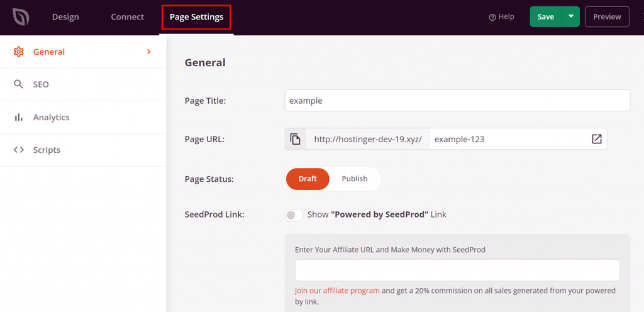
Task: Open the Save dropdown arrow
Action: click(571, 17)
